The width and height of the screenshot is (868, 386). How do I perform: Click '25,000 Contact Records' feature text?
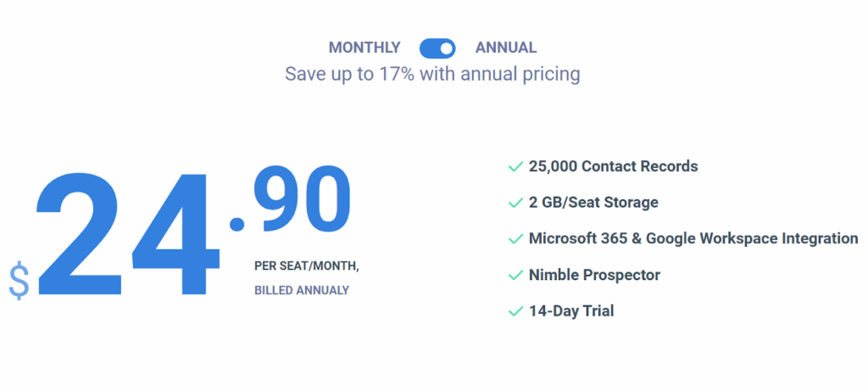pyautogui.click(x=613, y=166)
